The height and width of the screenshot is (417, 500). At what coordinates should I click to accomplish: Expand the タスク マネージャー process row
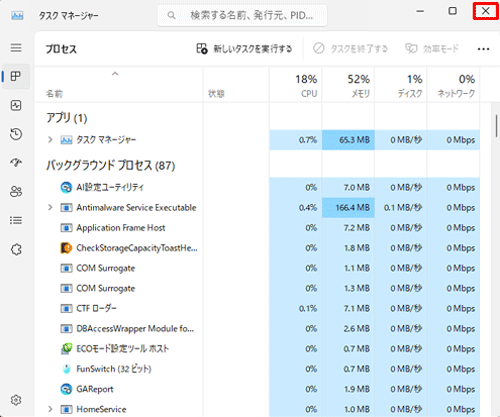pos(50,140)
